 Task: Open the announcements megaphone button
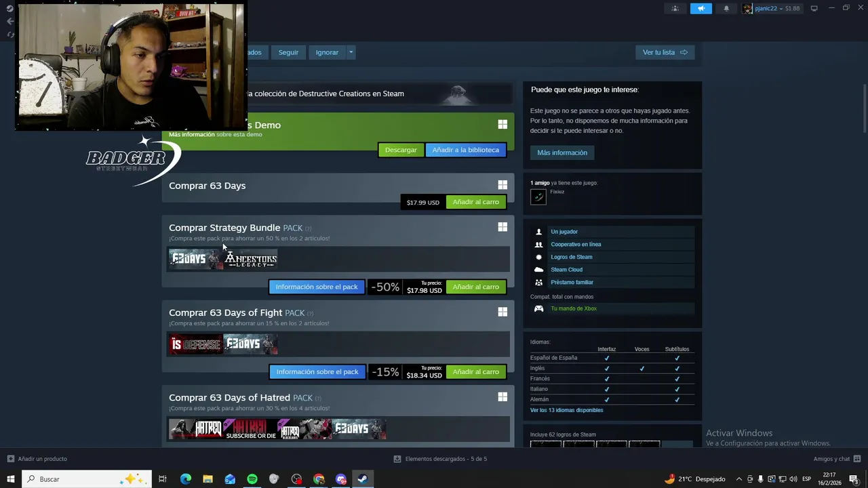[701, 8]
